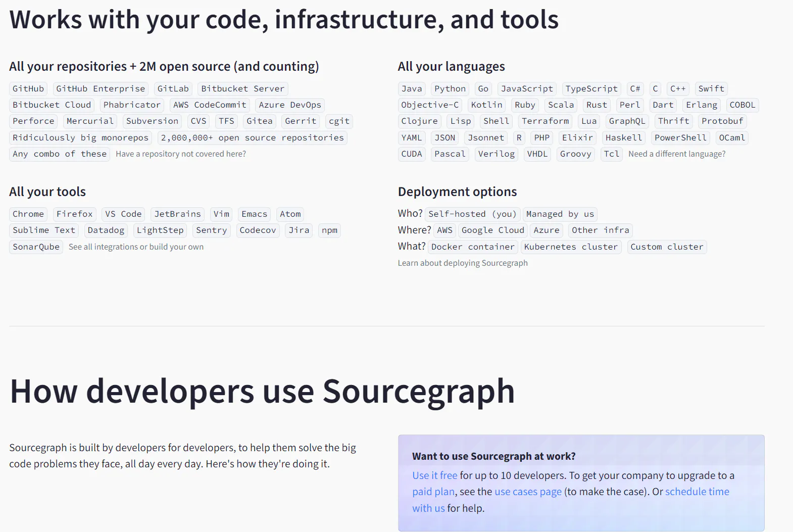Select the Chrome tool tag

click(x=28, y=214)
